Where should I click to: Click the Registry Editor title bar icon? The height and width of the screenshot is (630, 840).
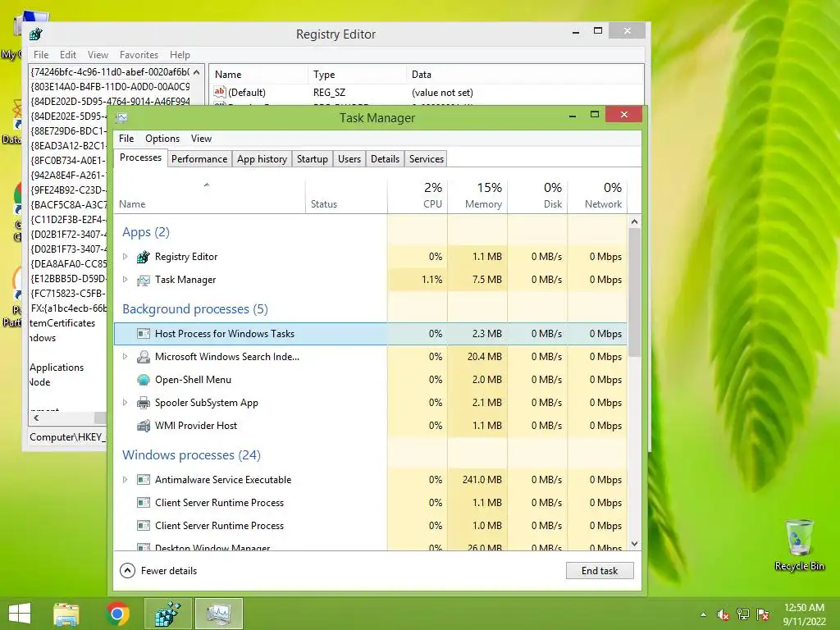(x=36, y=34)
